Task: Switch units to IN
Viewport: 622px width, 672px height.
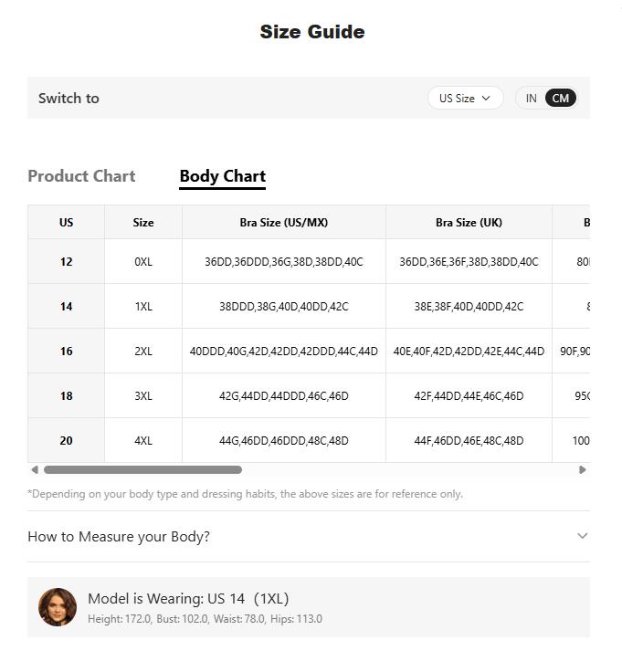Action: (532, 98)
